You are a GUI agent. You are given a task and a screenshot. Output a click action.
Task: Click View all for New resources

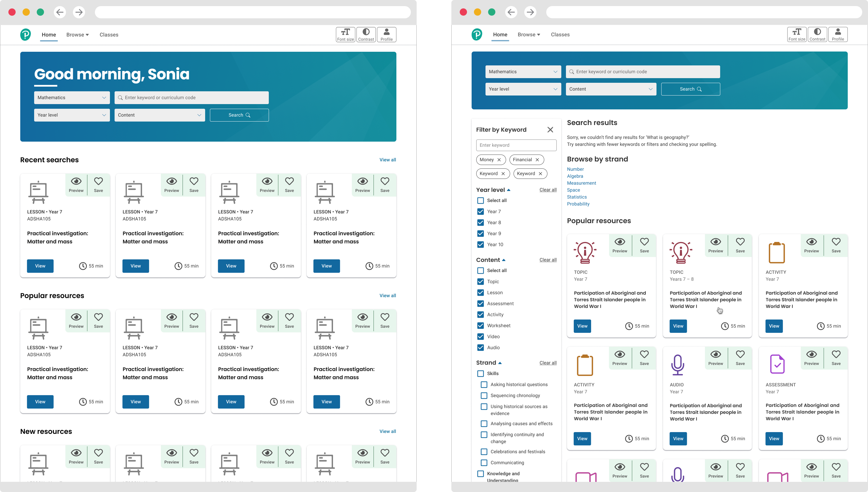pyautogui.click(x=387, y=432)
